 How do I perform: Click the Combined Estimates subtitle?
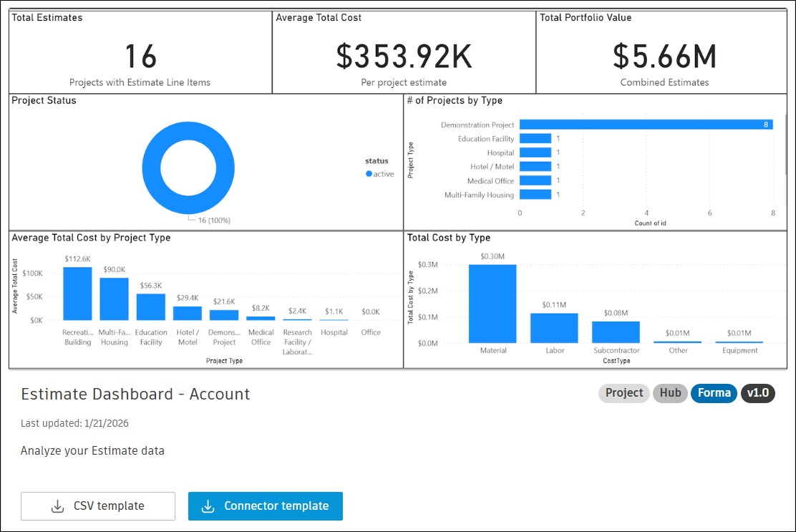[x=664, y=82]
